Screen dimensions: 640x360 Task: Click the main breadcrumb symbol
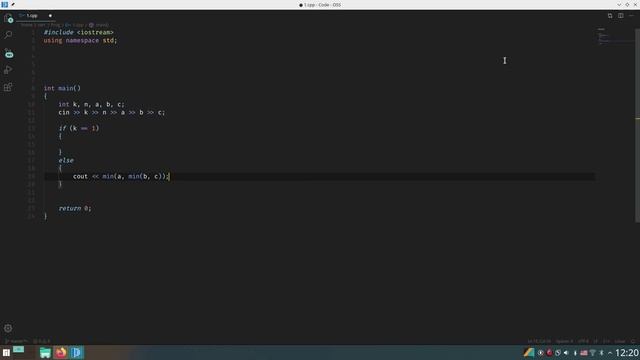[99, 25]
